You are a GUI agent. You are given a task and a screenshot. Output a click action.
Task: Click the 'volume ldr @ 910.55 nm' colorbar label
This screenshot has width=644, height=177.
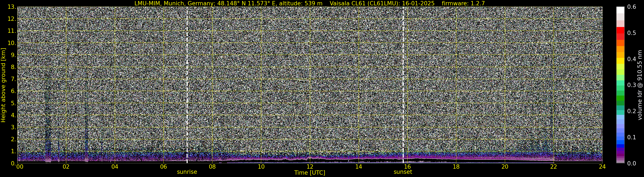(640, 85)
